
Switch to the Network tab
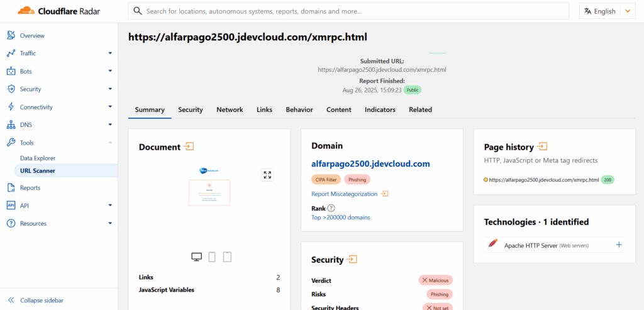[x=230, y=109]
